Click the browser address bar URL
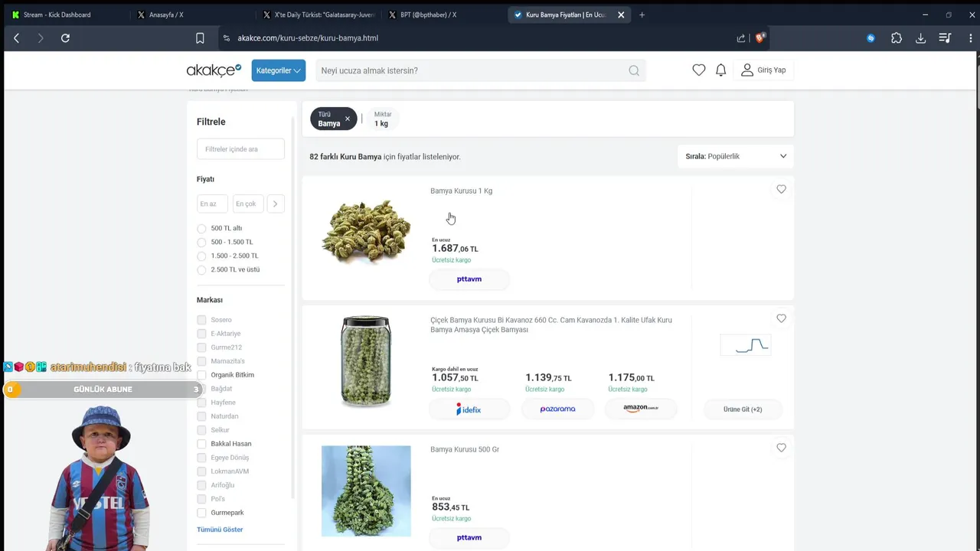 [x=308, y=38]
